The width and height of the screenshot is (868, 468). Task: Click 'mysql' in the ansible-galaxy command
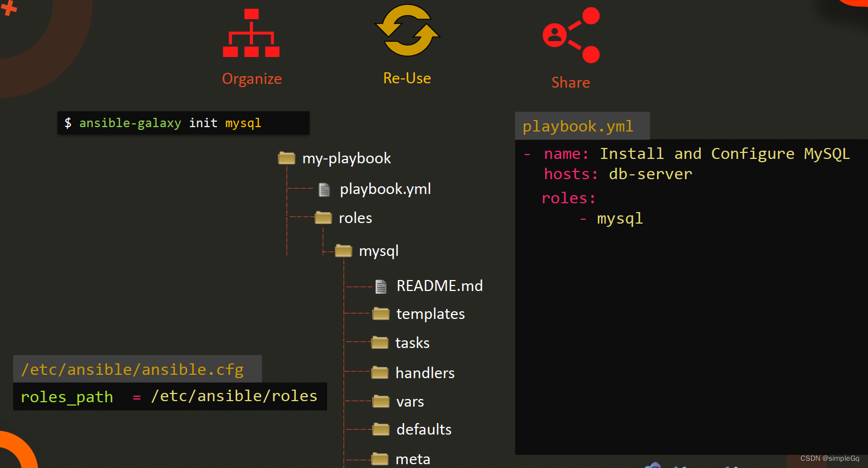pos(243,124)
